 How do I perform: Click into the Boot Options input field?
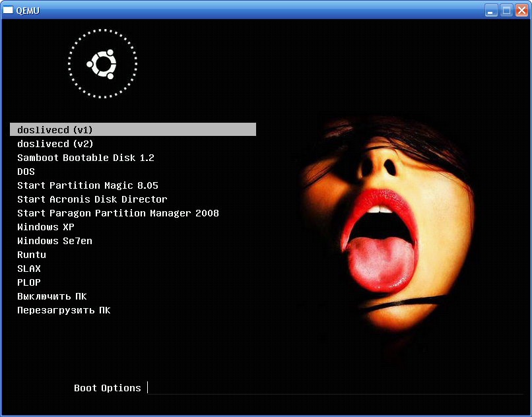(x=335, y=387)
